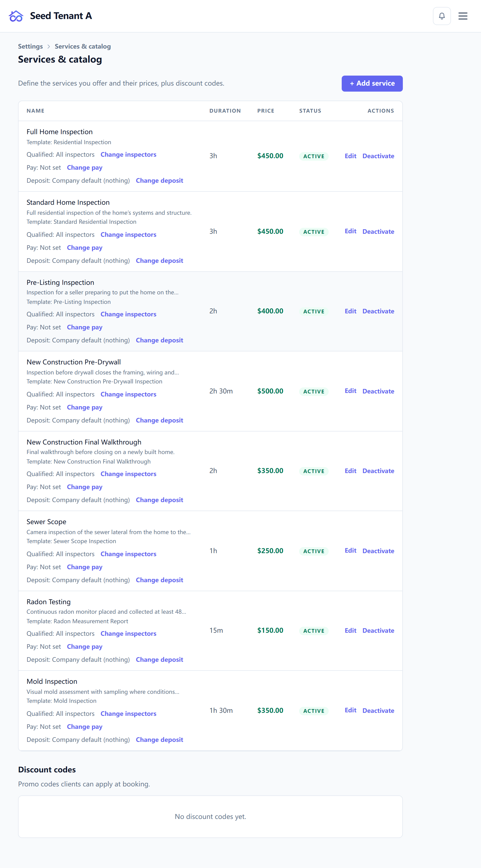Change deposit for Mold Inspection
This screenshot has width=481, height=868.
(x=160, y=740)
